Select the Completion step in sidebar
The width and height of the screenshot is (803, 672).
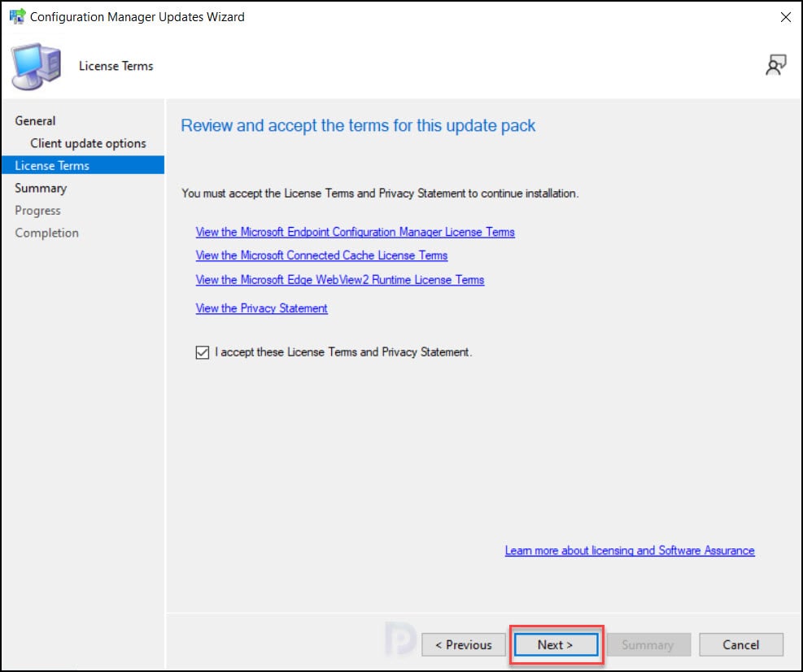pos(46,233)
